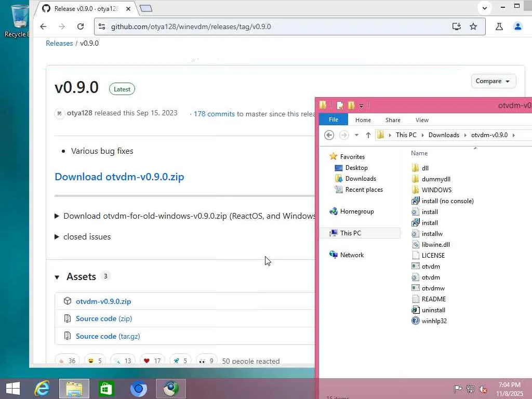The image size is (532, 399).
Task: Open Chrome Labs flask icon
Action: pyautogui.click(x=499, y=26)
